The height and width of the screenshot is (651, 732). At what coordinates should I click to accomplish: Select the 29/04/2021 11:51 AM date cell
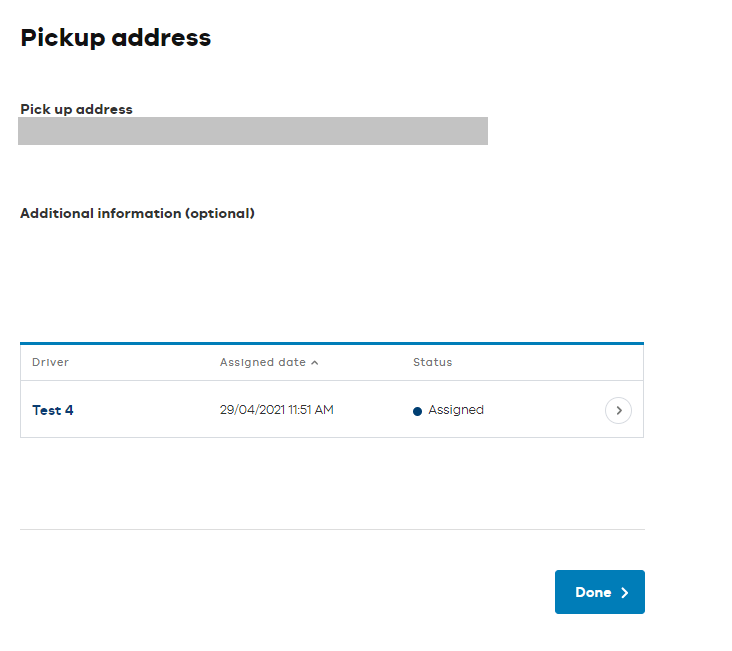[276, 410]
